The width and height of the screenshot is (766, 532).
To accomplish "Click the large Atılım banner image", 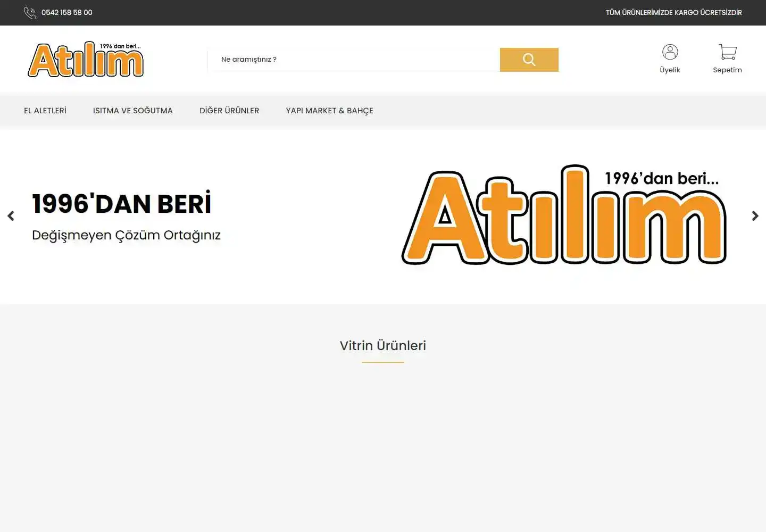I will [564, 214].
